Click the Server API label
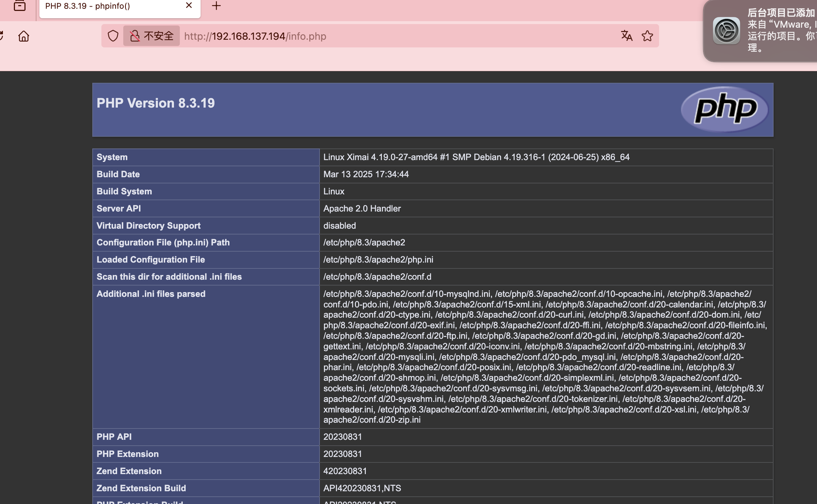Image resolution: width=817 pixels, height=504 pixels. (119, 209)
